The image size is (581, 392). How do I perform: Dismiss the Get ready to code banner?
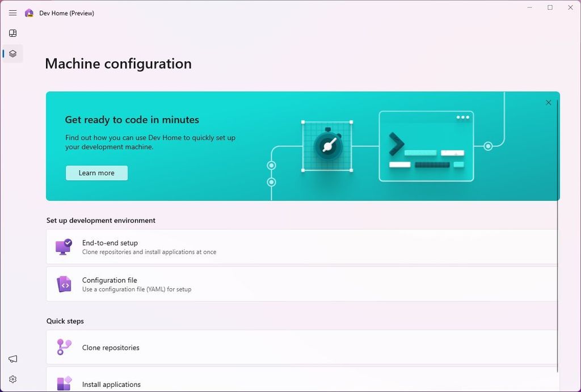pyautogui.click(x=548, y=103)
